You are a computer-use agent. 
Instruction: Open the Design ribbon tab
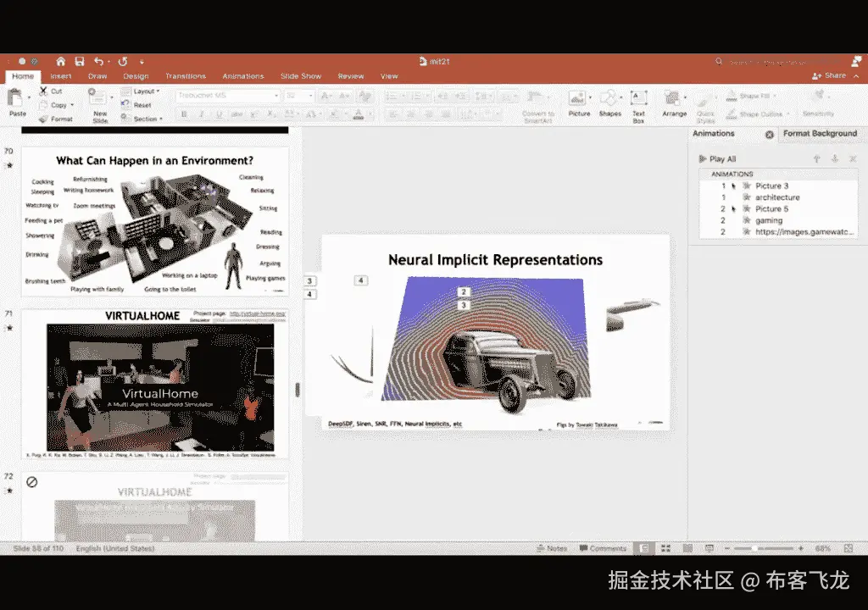(136, 76)
